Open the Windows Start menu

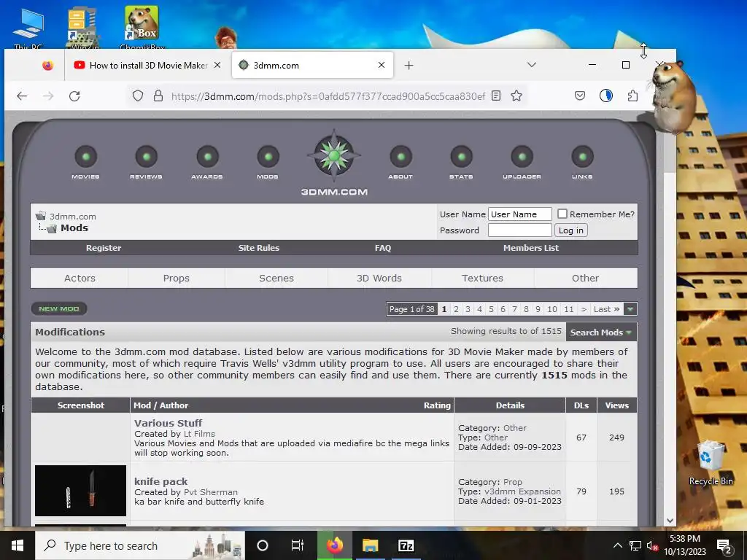click(x=18, y=545)
